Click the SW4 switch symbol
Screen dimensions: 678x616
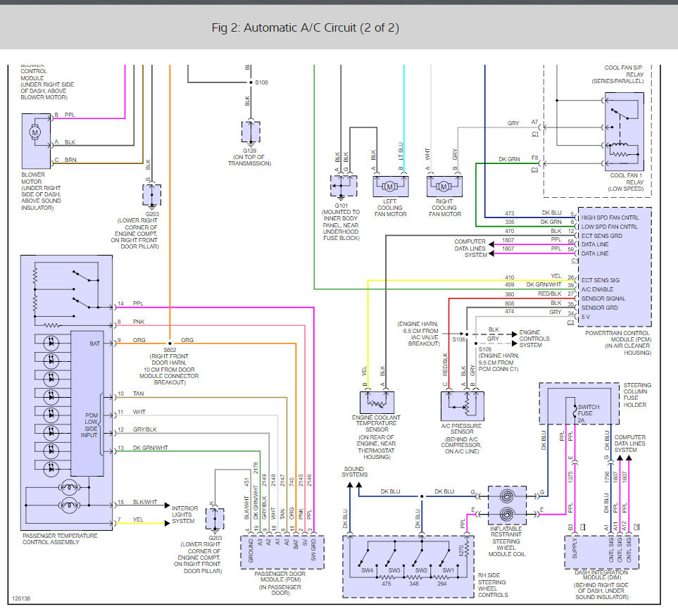click(x=364, y=558)
